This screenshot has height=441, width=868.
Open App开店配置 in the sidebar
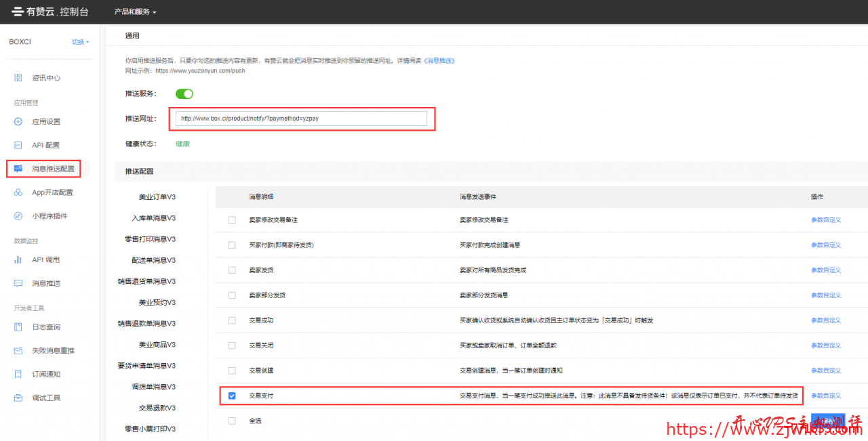(16, 192)
